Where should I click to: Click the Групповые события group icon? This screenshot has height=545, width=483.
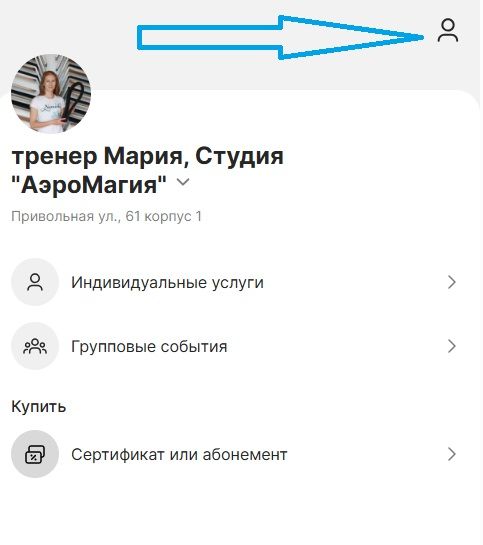pos(35,346)
